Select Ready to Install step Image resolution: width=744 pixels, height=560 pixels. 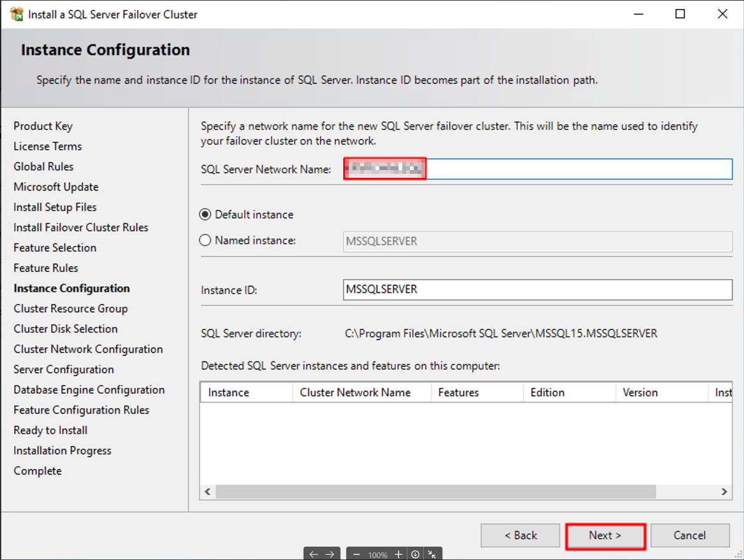pos(50,431)
